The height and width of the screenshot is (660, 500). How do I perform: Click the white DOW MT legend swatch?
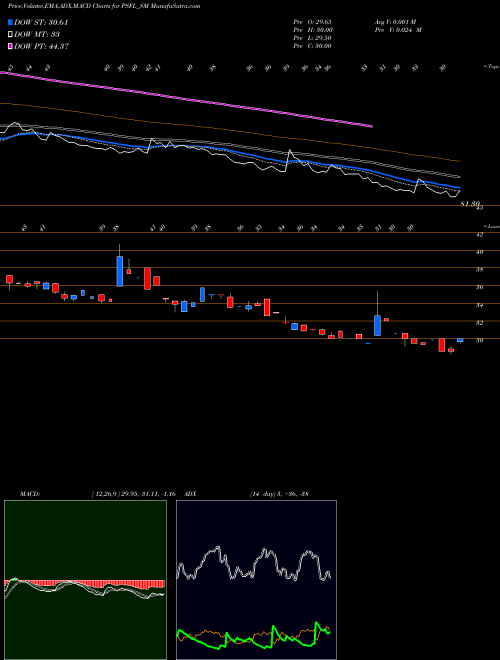point(10,34)
